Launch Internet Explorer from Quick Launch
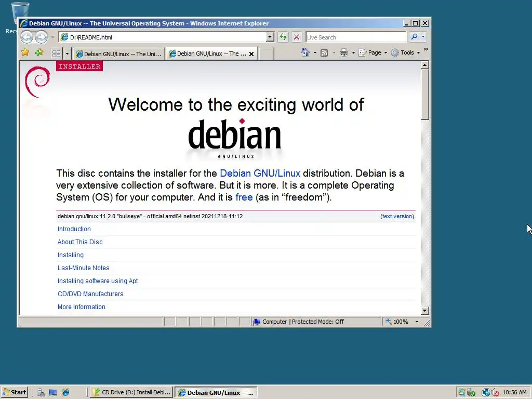Viewport: 532px width, 399px height. pos(65,393)
